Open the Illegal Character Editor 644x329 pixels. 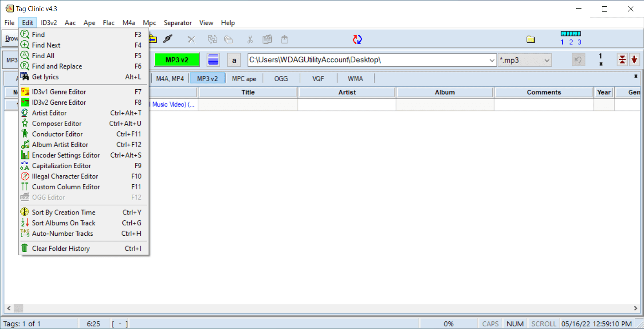coord(83,177)
